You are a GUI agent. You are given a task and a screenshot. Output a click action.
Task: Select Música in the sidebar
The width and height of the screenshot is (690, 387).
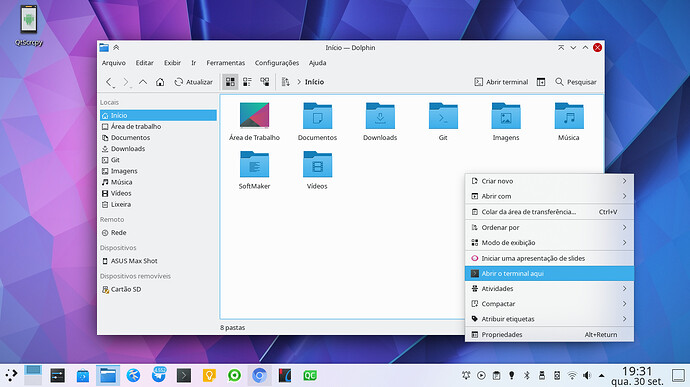pyautogui.click(x=158, y=182)
